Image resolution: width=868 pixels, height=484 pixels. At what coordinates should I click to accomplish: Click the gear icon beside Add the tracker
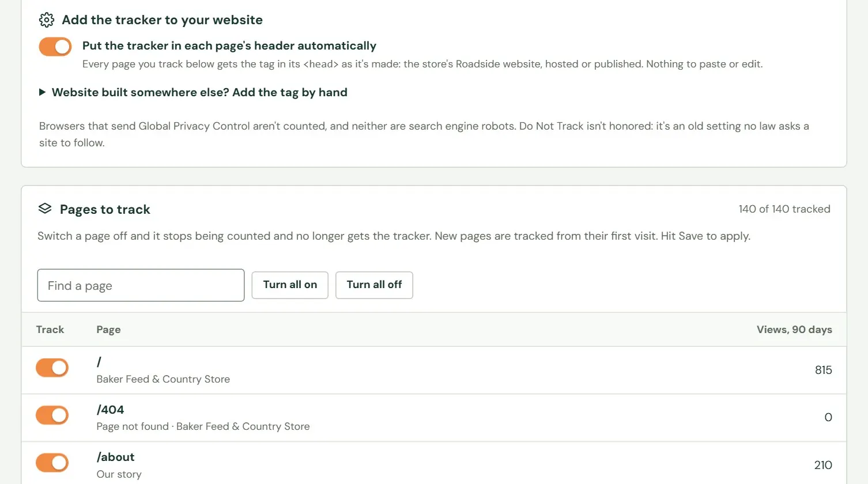(47, 20)
